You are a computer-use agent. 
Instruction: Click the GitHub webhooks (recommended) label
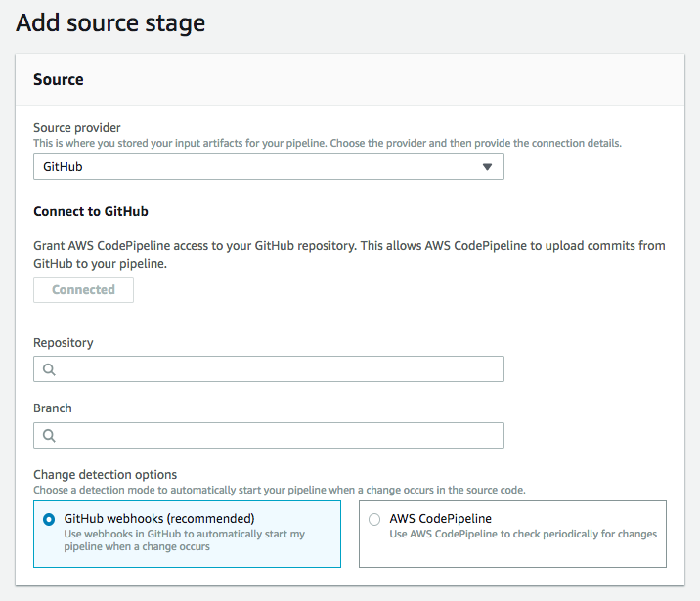(159, 519)
